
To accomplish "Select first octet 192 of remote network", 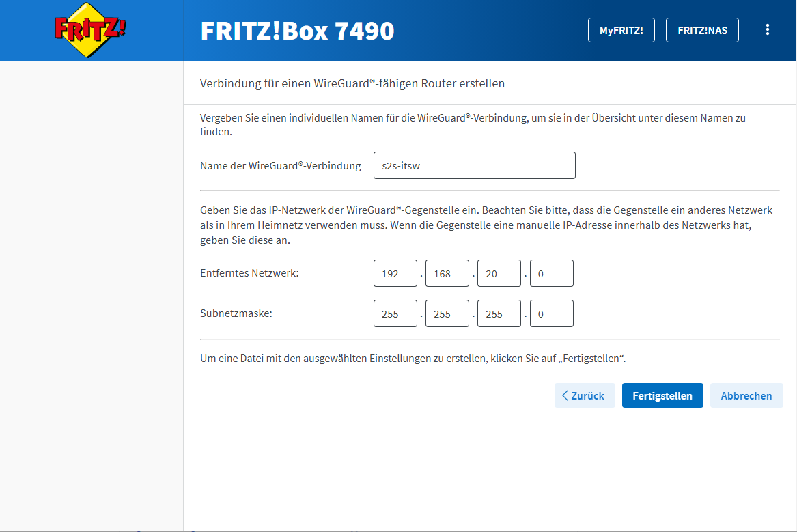I will 395,273.
